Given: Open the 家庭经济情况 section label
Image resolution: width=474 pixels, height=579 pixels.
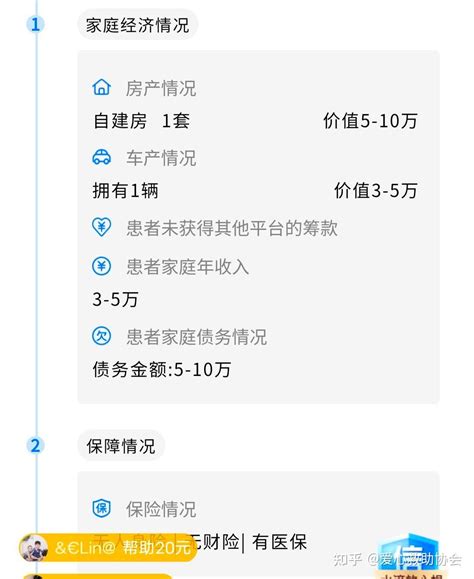Looking at the screenshot, I should click(138, 25).
